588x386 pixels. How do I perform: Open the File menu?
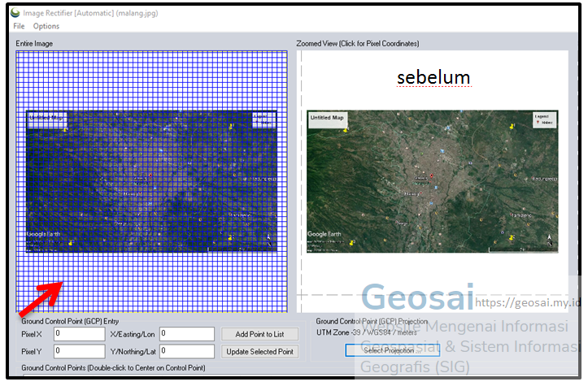click(x=19, y=26)
